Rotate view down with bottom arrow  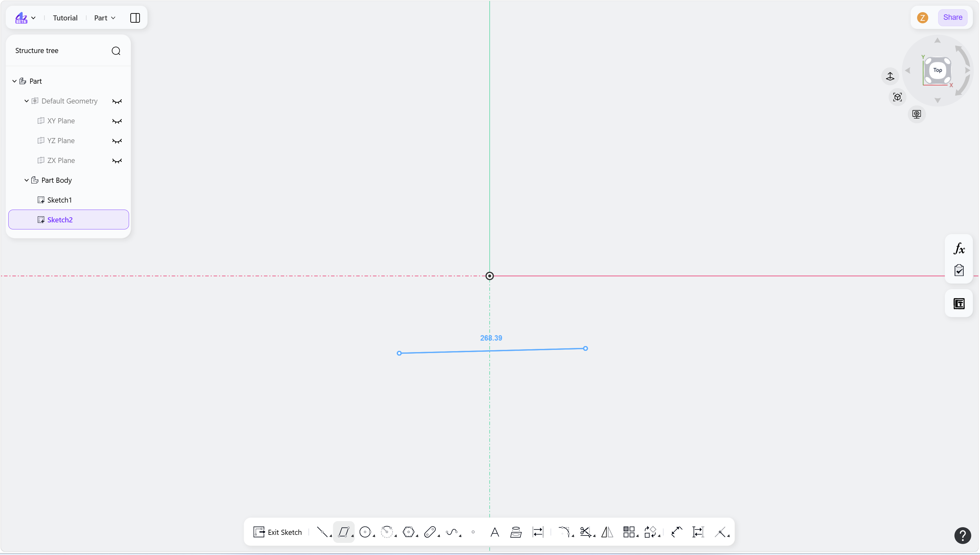937,100
